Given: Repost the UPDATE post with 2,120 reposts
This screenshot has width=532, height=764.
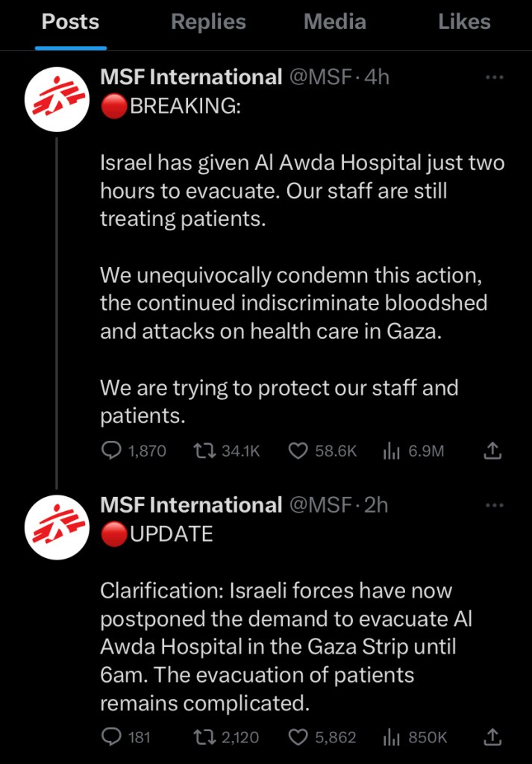Looking at the screenshot, I should click(x=204, y=737).
